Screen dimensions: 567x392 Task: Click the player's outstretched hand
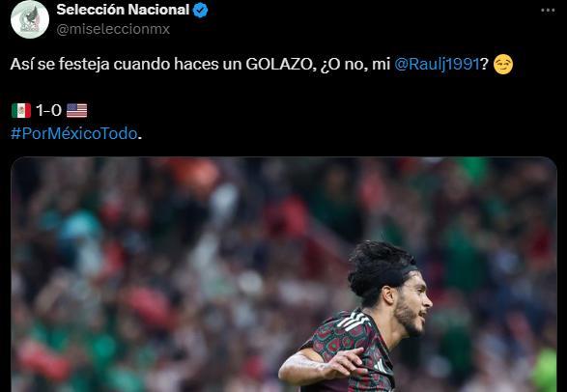pos(347,362)
